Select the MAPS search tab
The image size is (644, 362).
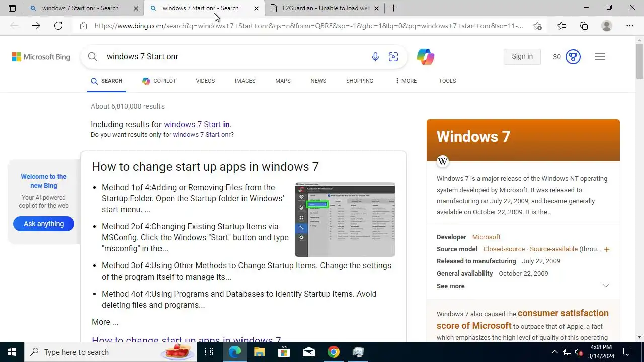tap(283, 81)
